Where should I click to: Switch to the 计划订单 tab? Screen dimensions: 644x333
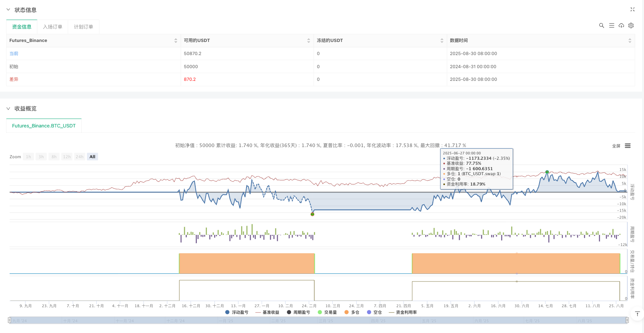point(84,27)
